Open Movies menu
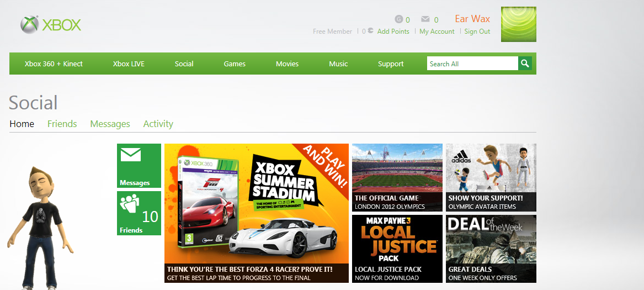Viewport: 644px width, 290px height. point(287,64)
